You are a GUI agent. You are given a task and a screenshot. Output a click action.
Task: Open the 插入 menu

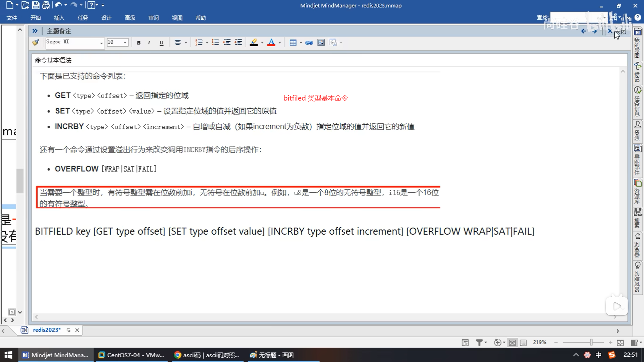pyautogui.click(x=59, y=18)
